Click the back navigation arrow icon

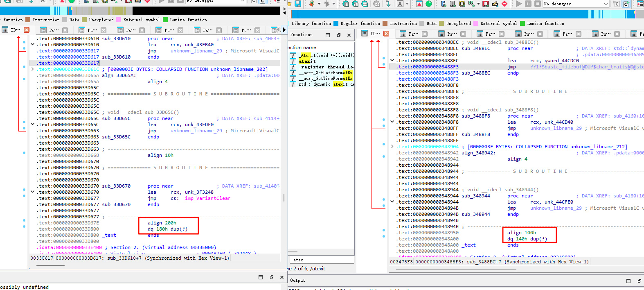click(312, 4)
